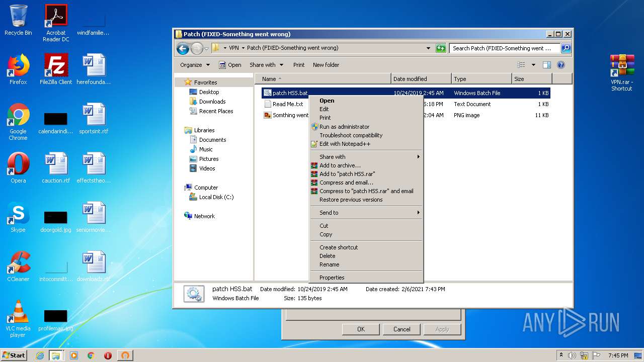Choose Edit with Notepad++
Viewport: 644px width, 362px height.
click(366, 144)
